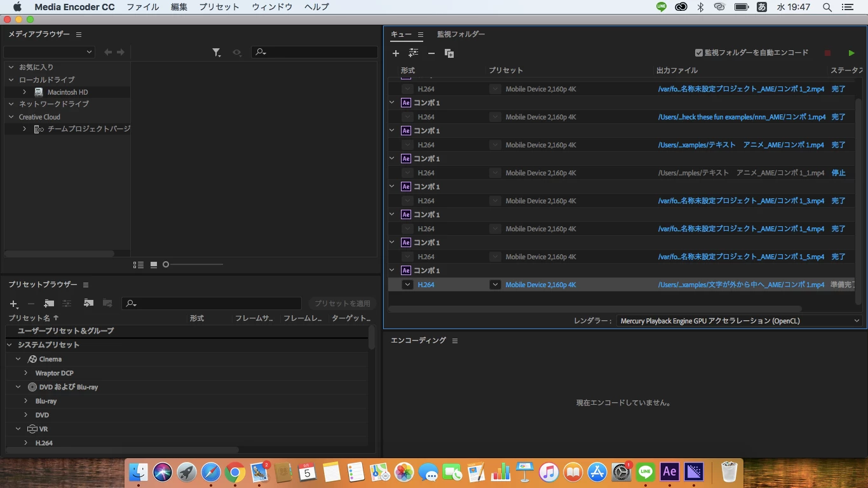The height and width of the screenshot is (488, 868).
Task: Expand the Wraptor DCP presets
Action: [26, 373]
